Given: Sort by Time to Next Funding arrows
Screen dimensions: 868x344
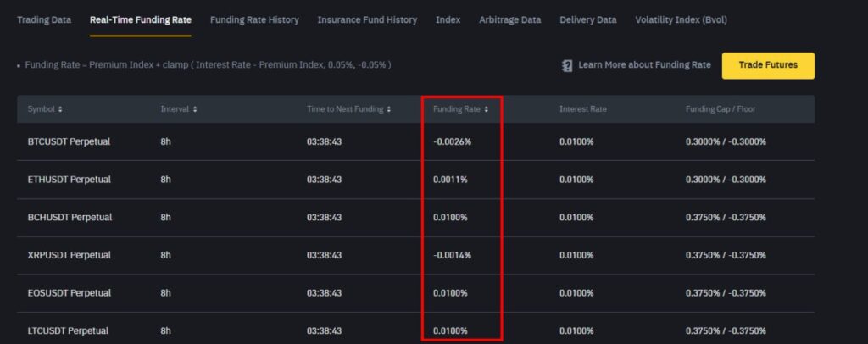Looking at the screenshot, I should coord(390,109).
